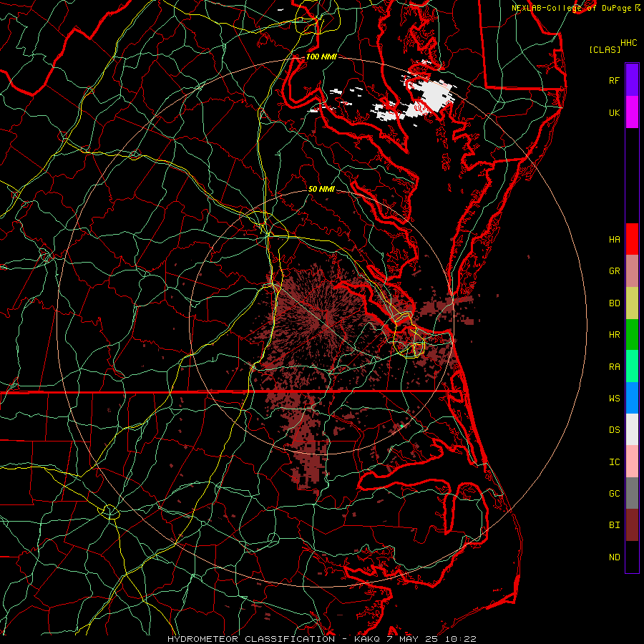644x644 pixels.
Task: Select the BD yellow legend swatch
Action: [632, 303]
